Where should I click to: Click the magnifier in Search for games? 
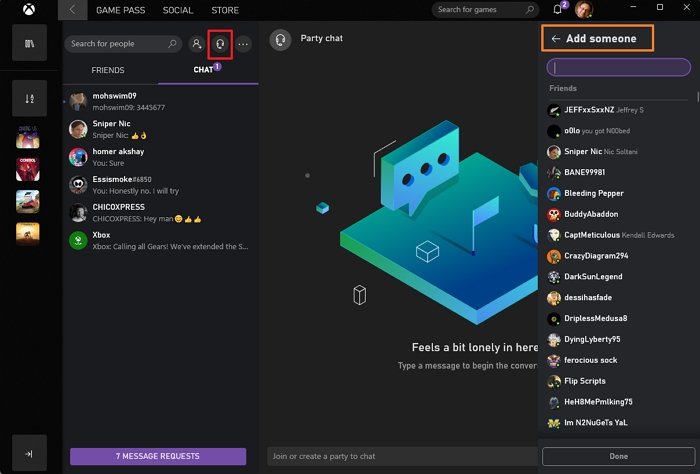[529, 9]
